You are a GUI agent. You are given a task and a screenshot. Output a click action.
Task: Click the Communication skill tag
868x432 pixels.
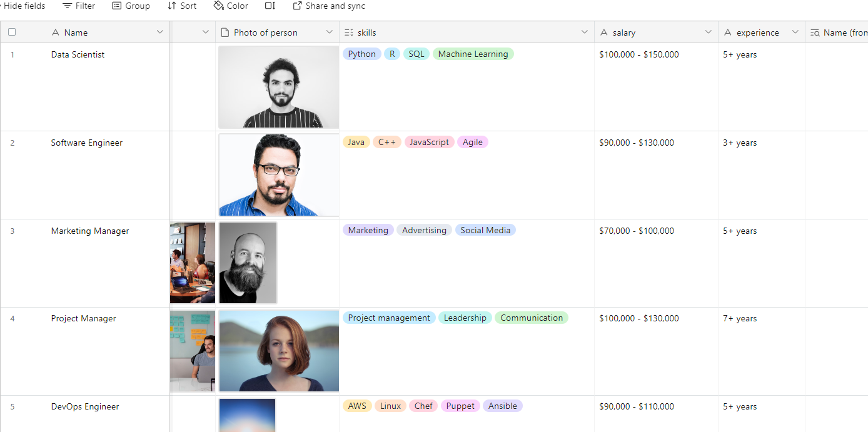point(532,318)
